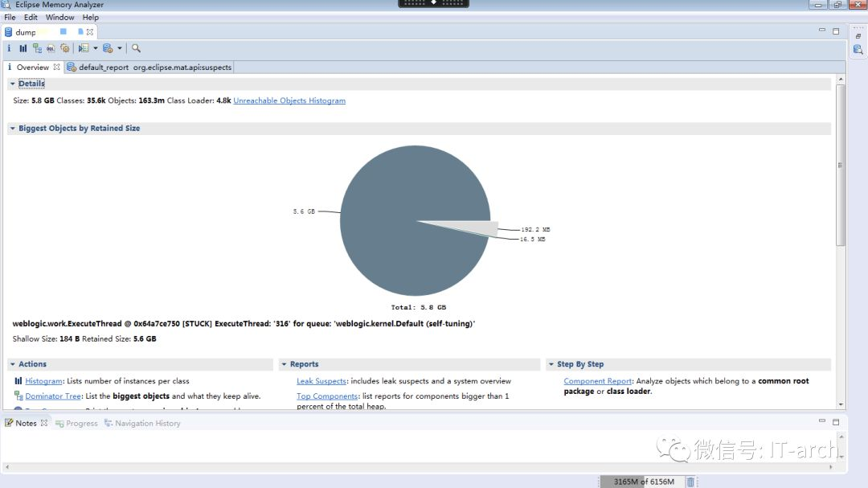Collapse the Reports section
The image size is (868, 488).
click(x=284, y=364)
